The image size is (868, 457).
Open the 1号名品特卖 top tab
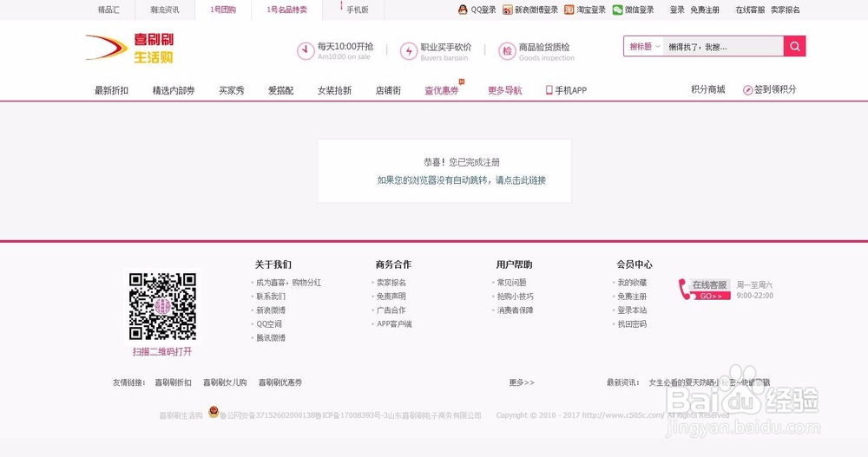(286, 10)
